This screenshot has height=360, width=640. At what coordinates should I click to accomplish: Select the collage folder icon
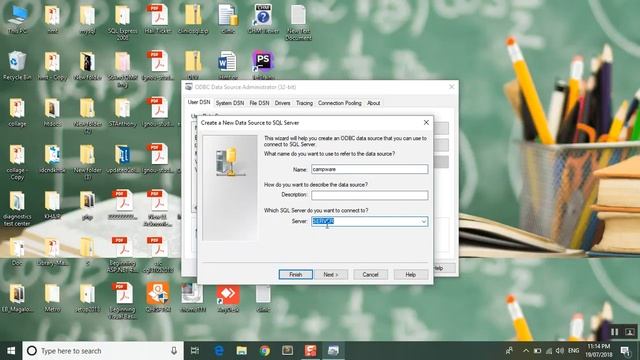pyautogui.click(x=17, y=112)
